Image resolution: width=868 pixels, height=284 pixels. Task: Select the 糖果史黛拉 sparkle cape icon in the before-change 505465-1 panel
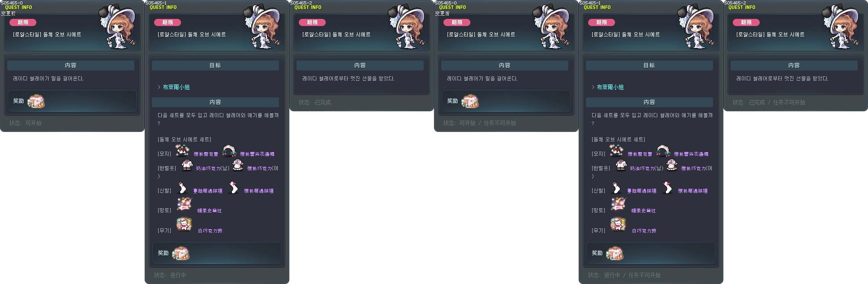(184, 204)
